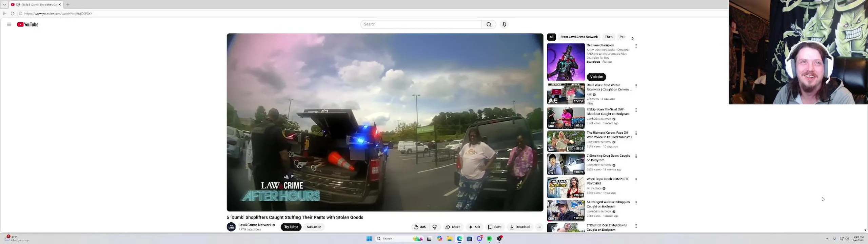Image resolution: width=868 pixels, height=244 pixels.
Task: Open Law&Crime Network channel avatar
Action: coord(231,227)
